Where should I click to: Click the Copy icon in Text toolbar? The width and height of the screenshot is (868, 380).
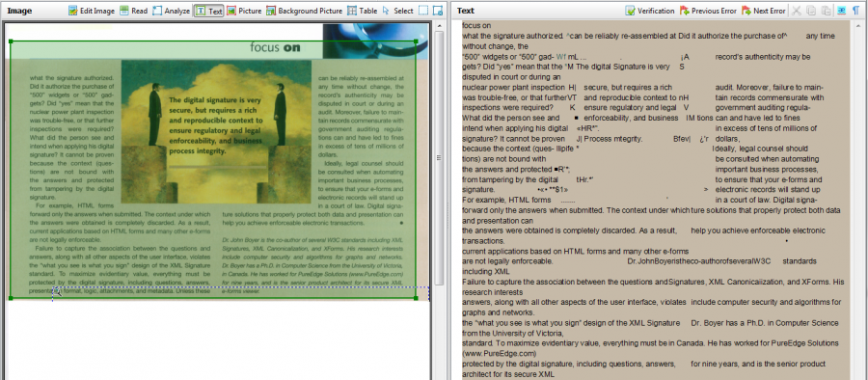[x=811, y=11]
